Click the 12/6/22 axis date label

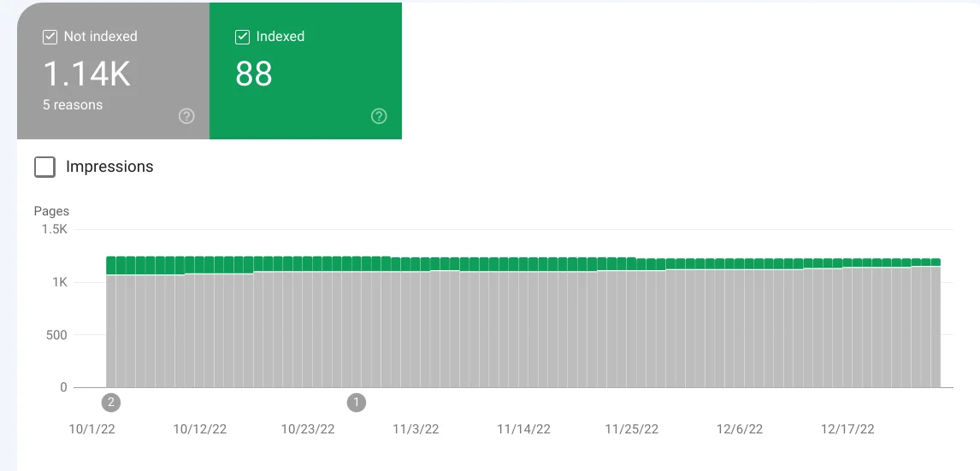click(x=740, y=429)
